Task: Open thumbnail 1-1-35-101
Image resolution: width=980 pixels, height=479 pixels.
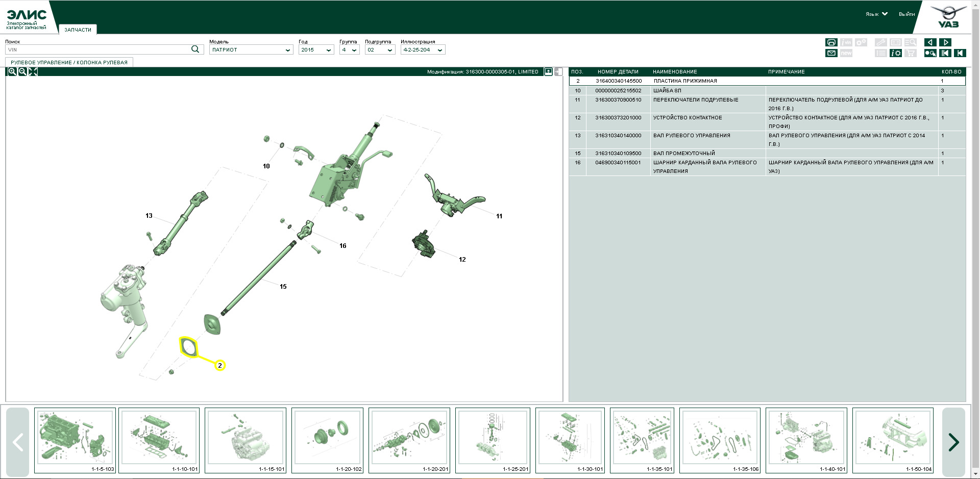Action: click(642, 441)
